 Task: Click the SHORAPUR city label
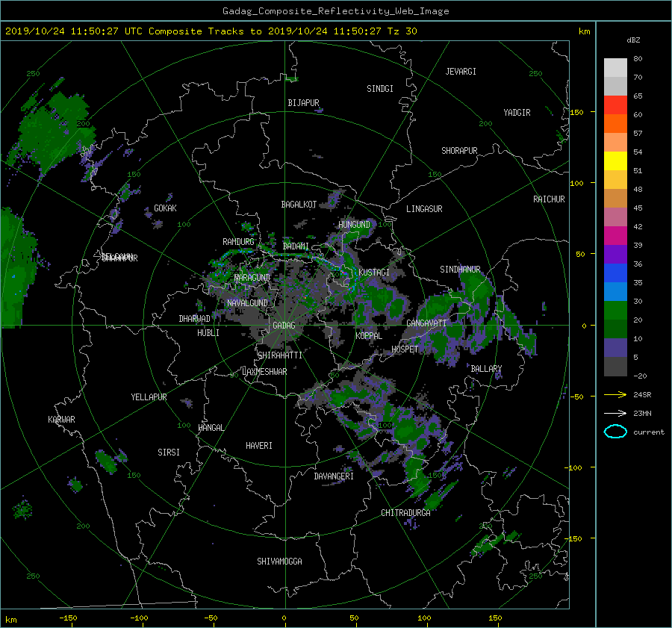point(459,151)
